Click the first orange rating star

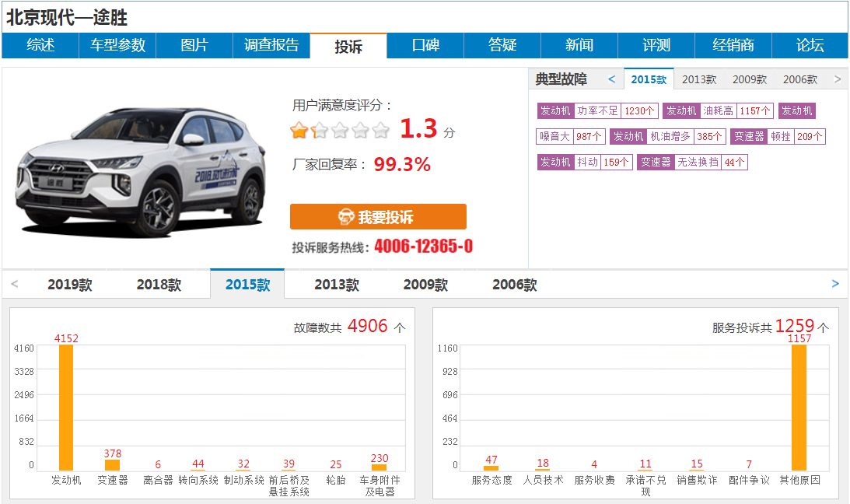click(299, 130)
